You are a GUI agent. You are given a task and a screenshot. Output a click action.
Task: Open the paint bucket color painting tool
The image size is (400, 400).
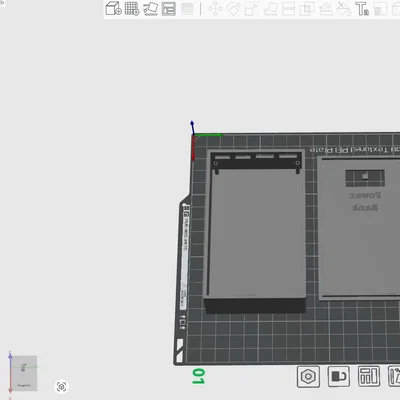(344, 9)
